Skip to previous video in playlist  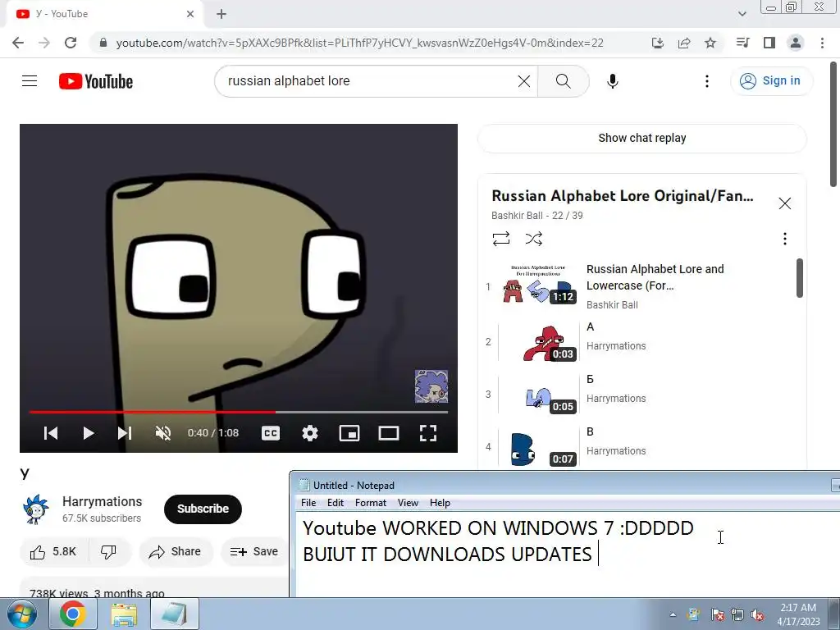51,433
